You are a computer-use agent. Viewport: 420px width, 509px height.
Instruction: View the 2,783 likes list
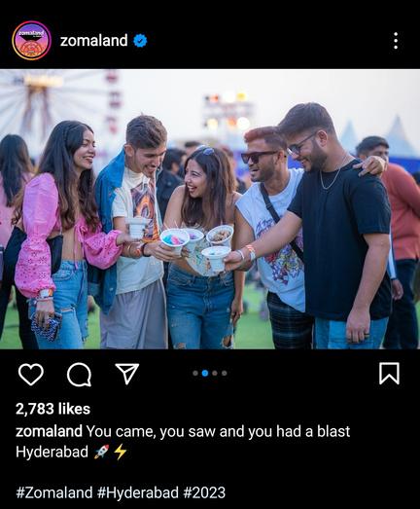[x=52, y=409]
